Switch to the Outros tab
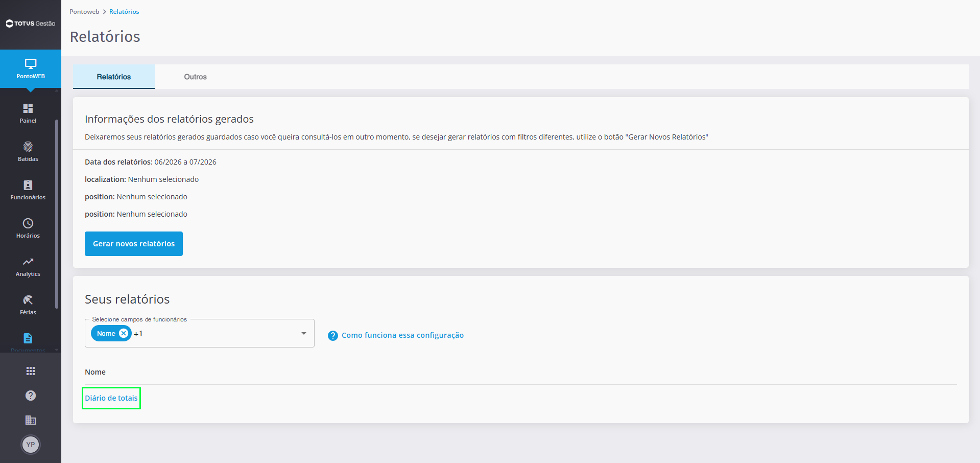The width and height of the screenshot is (980, 463). point(196,77)
